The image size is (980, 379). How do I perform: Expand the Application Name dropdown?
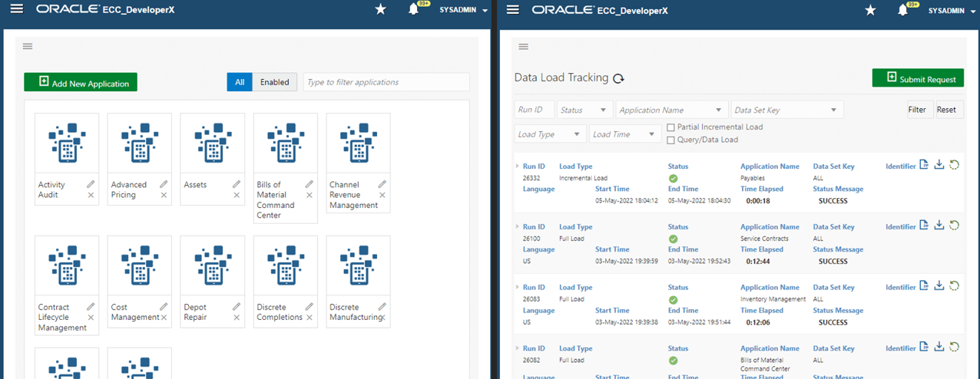[671, 110]
